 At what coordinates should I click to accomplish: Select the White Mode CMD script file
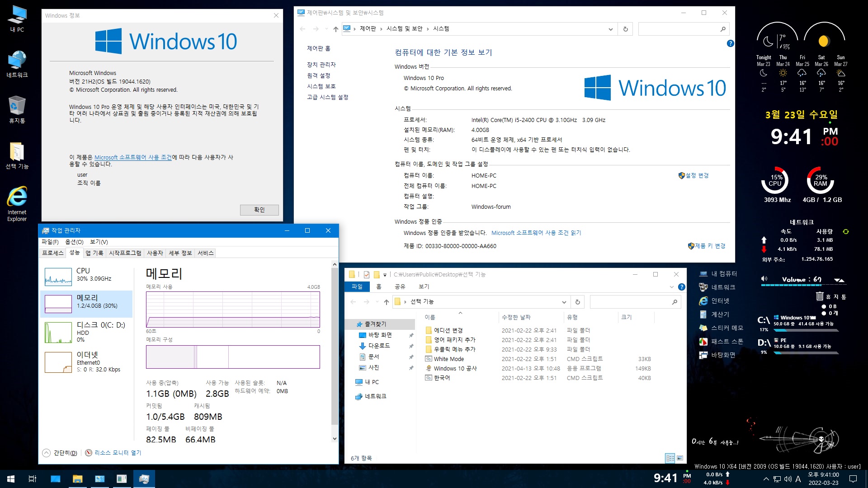coord(538,359)
